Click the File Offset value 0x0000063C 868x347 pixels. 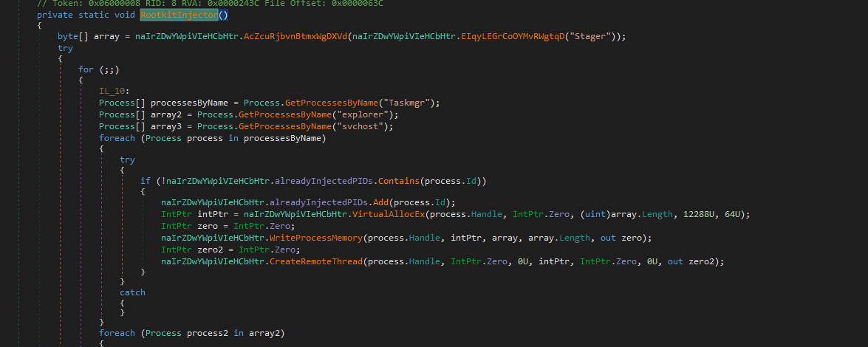(x=359, y=3)
